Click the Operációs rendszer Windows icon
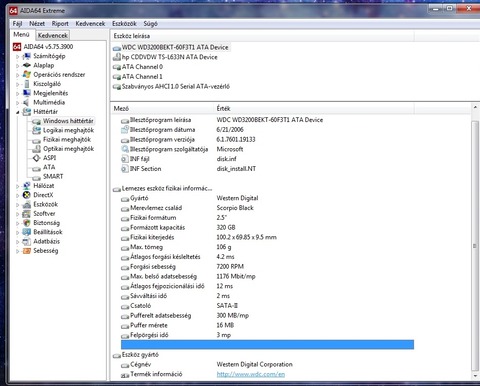 pyautogui.click(x=27, y=75)
